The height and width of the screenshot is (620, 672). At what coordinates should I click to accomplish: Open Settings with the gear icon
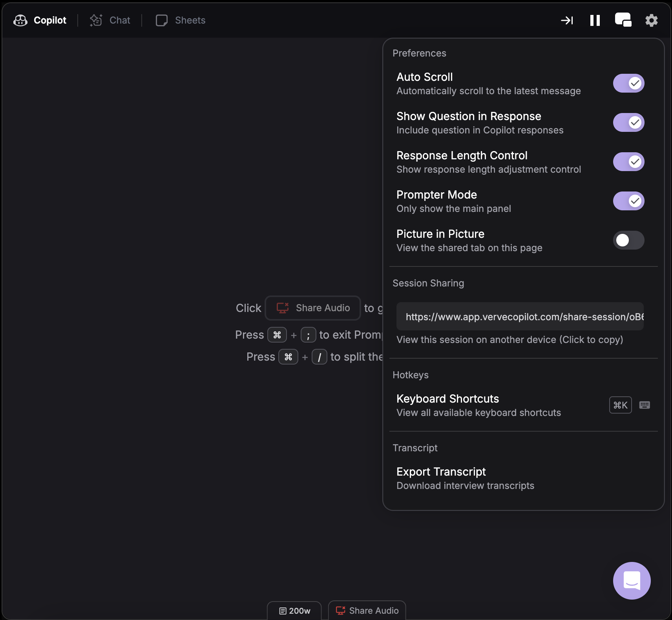651,20
